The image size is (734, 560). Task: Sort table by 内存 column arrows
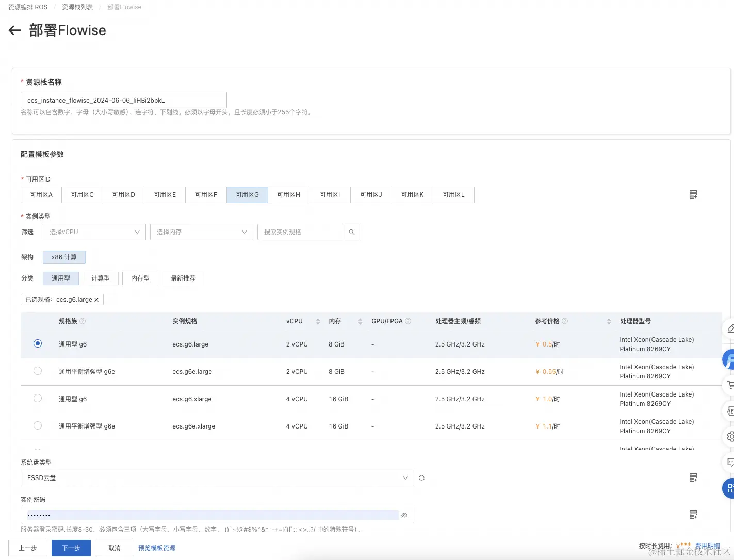360,321
